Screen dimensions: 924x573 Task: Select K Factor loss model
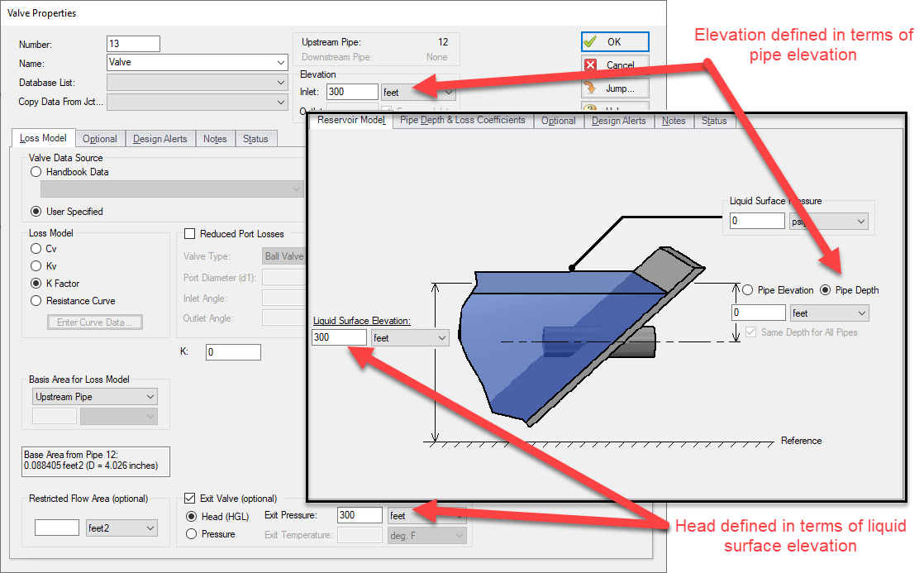36,284
